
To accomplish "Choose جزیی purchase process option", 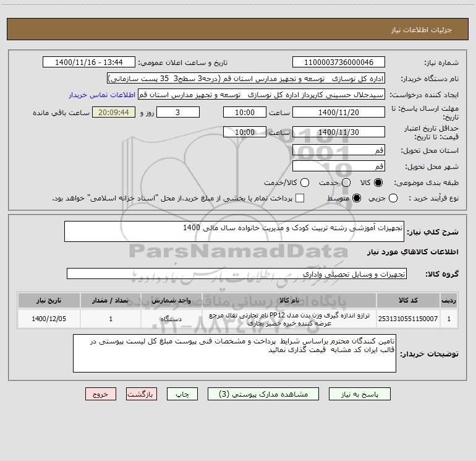I will (393, 198).
